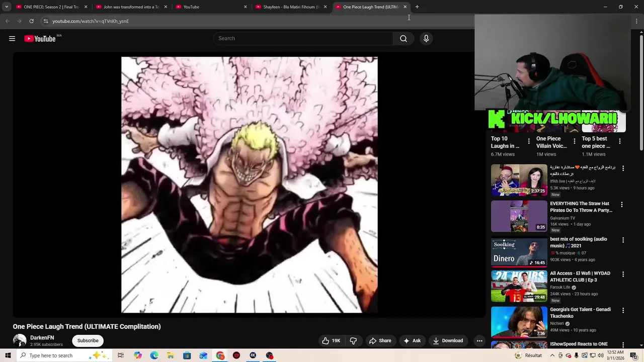Switch to ONE PIECE Season 2 tab
644x362 pixels.
51,7
